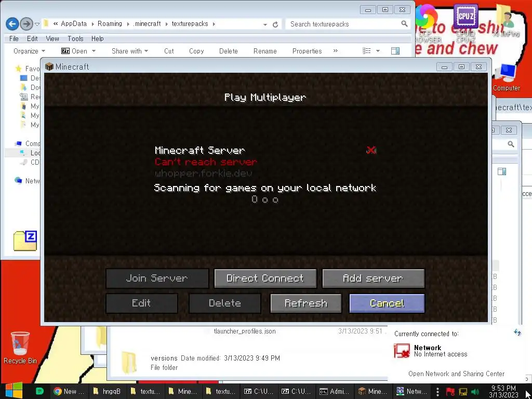Expand the arrow after texturepacks breadcrumb
Image resolution: width=532 pixels, height=399 pixels.
(x=214, y=24)
